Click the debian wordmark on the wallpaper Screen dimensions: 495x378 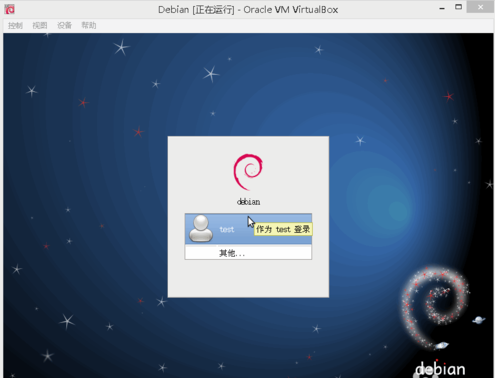pos(440,369)
